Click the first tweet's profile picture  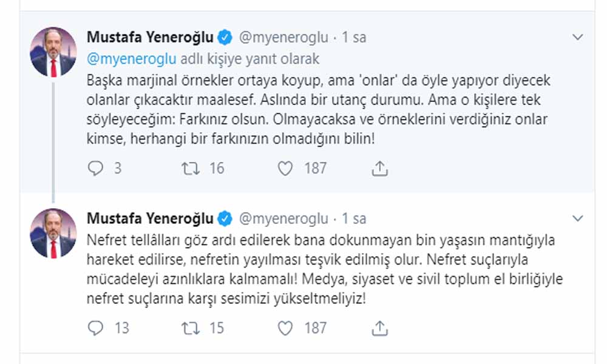point(53,53)
